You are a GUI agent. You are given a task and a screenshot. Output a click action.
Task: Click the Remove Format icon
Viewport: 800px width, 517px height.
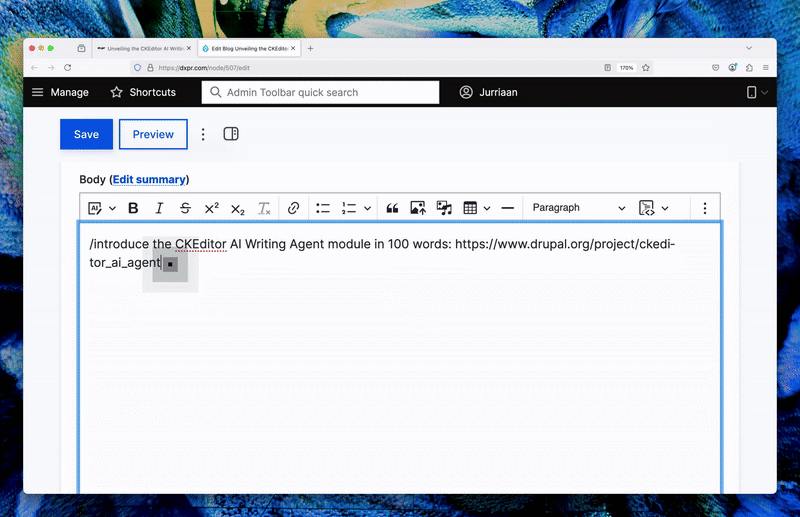point(264,208)
